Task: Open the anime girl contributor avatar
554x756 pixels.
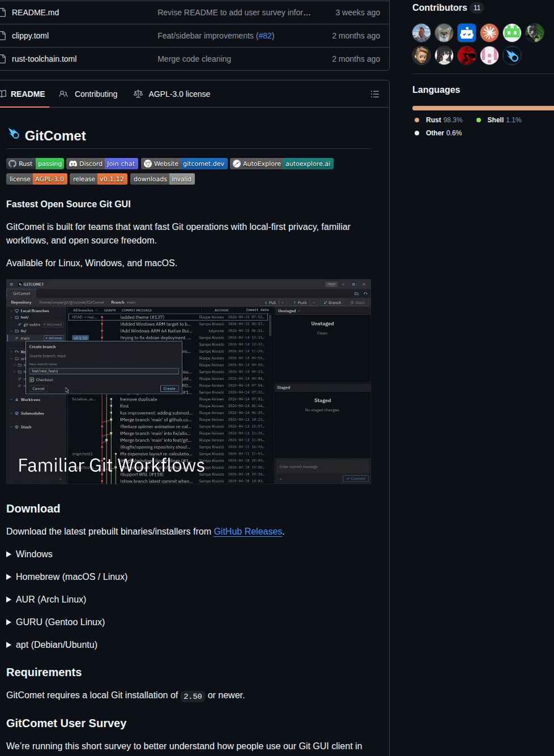Action: 444,55
